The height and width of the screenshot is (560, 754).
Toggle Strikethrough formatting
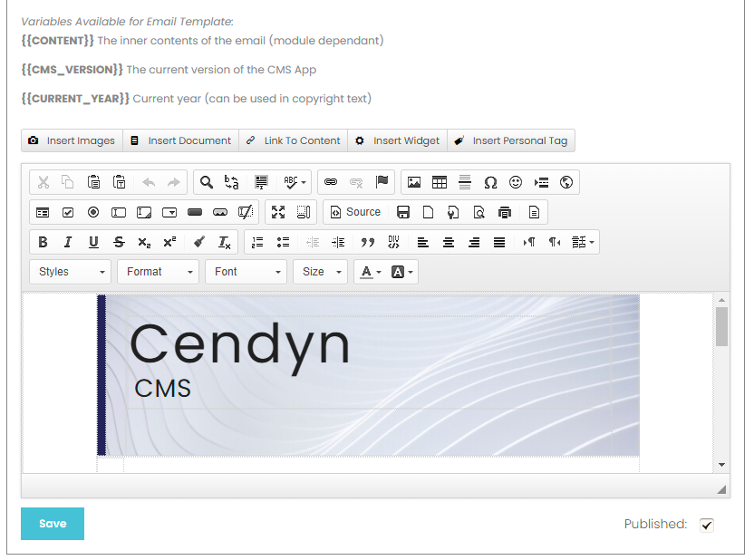click(x=119, y=242)
